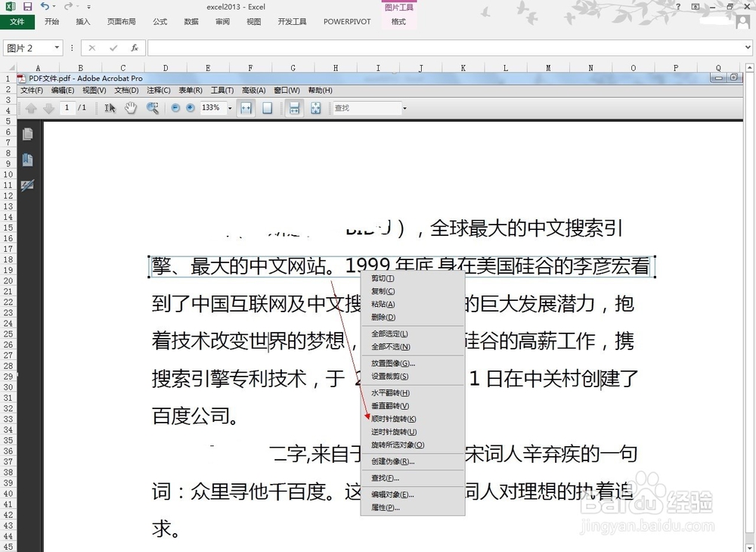756x552 pixels.
Task: Click the Scrolling Pages mode icon
Action: 294,108
